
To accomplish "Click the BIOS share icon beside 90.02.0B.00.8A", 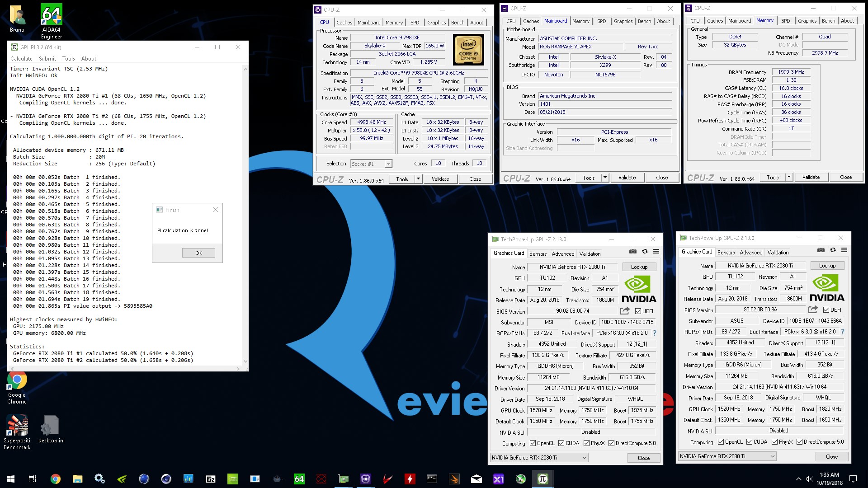I will coord(813,310).
